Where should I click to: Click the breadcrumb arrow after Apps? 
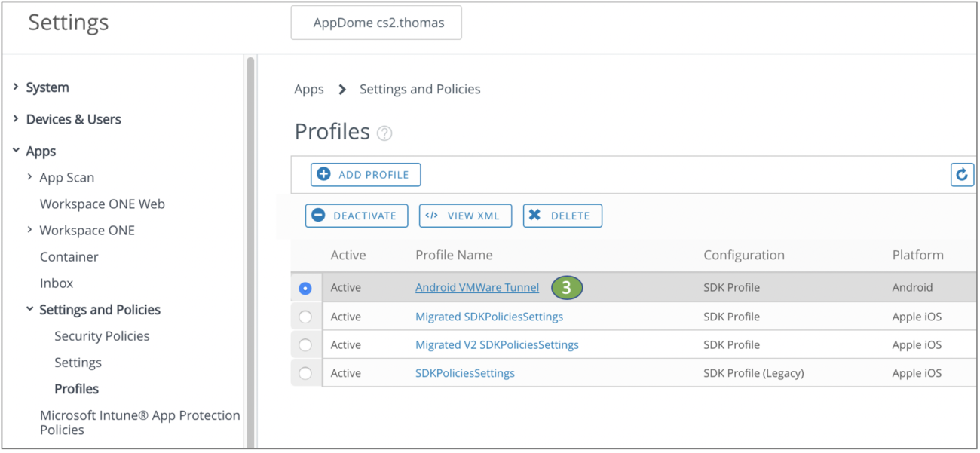tap(341, 89)
